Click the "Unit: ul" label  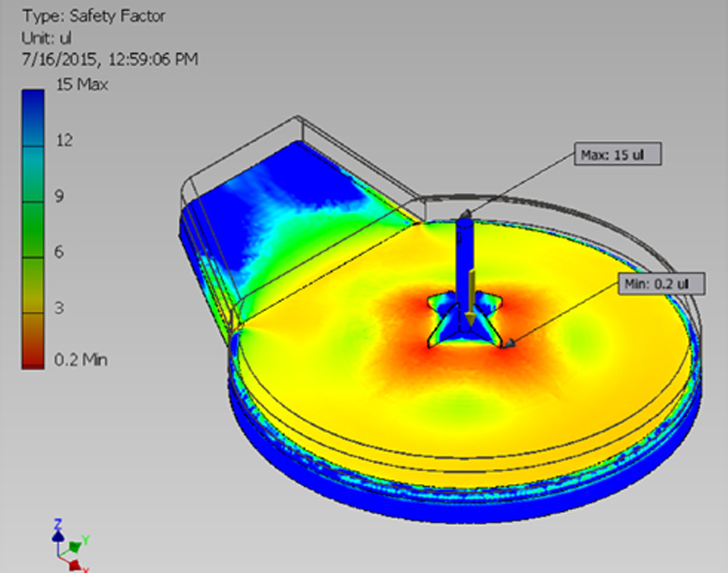pos(46,37)
